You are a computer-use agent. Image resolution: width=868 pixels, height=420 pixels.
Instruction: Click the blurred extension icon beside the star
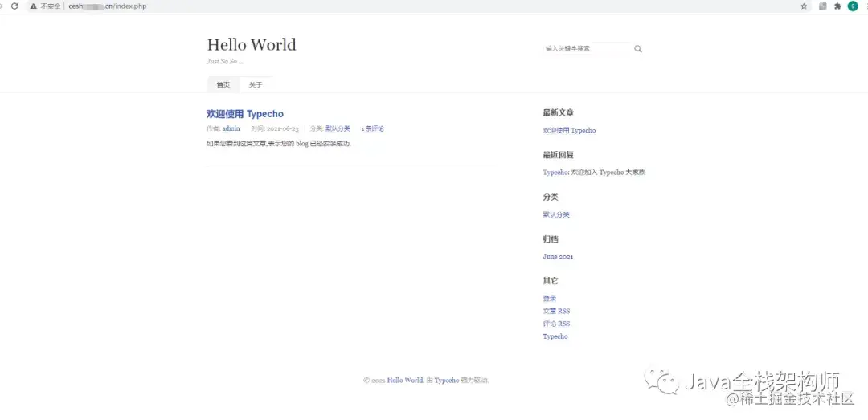coord(823,6)
